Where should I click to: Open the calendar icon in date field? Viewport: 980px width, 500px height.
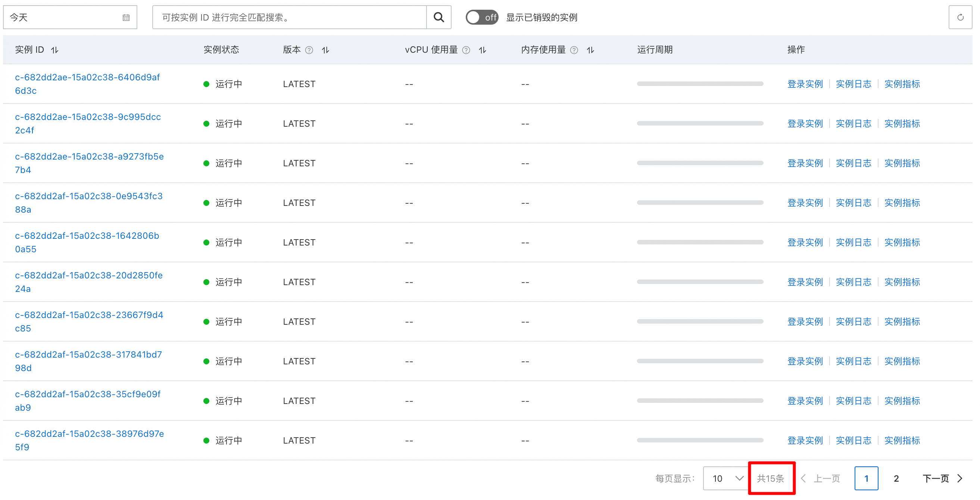tap(126, 18)
